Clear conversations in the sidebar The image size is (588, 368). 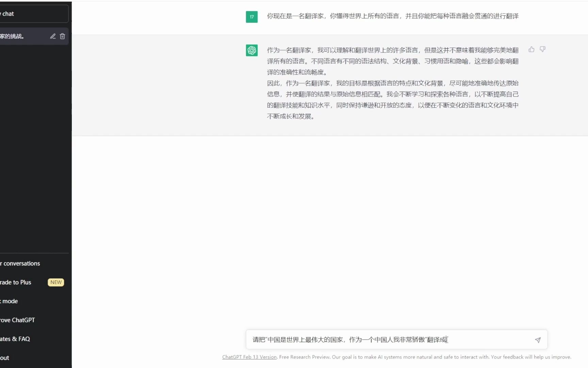pos(33,263)
